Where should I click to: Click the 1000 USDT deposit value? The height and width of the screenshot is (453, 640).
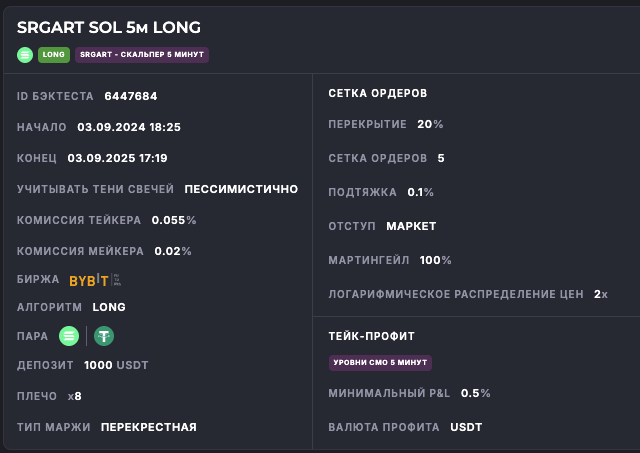click(x=116, y=365)
